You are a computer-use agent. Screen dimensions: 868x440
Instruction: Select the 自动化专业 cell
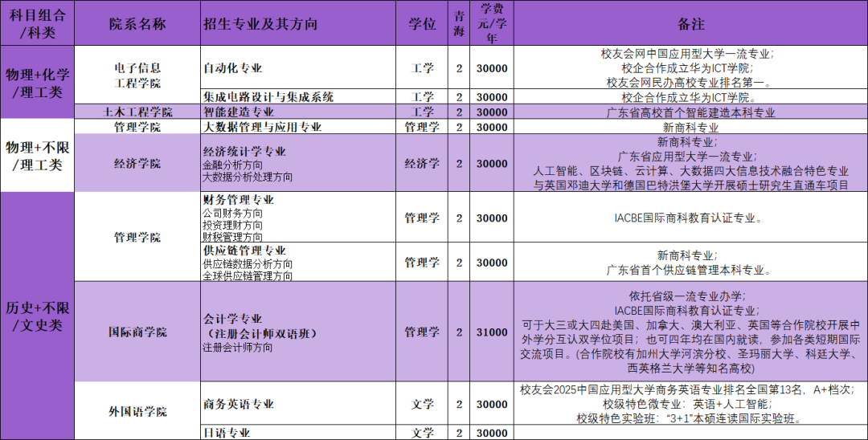coord(298,67)
